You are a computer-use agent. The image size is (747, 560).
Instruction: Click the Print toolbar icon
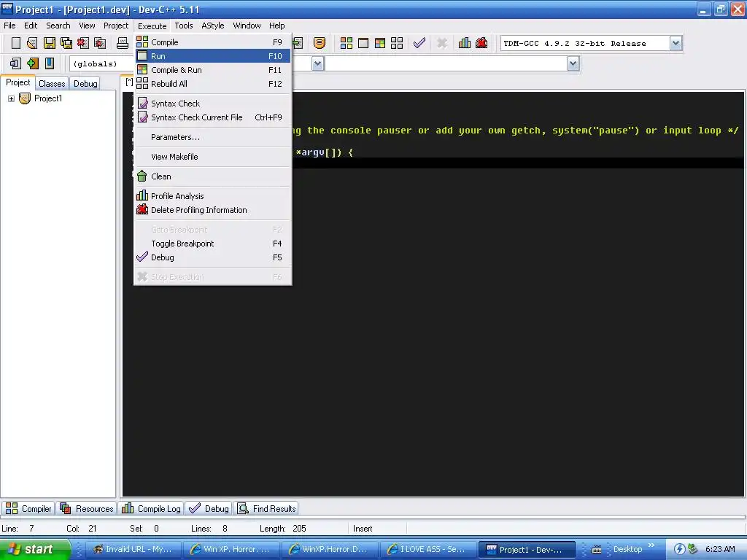tap(123, 43)
